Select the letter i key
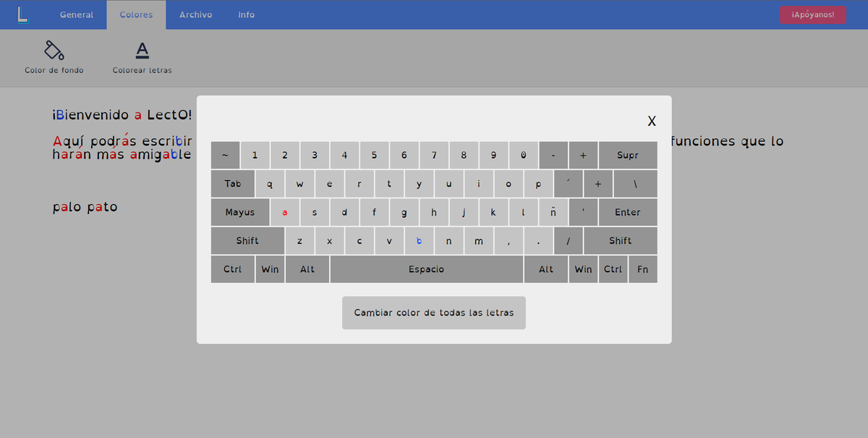 [x=479, y=184]
